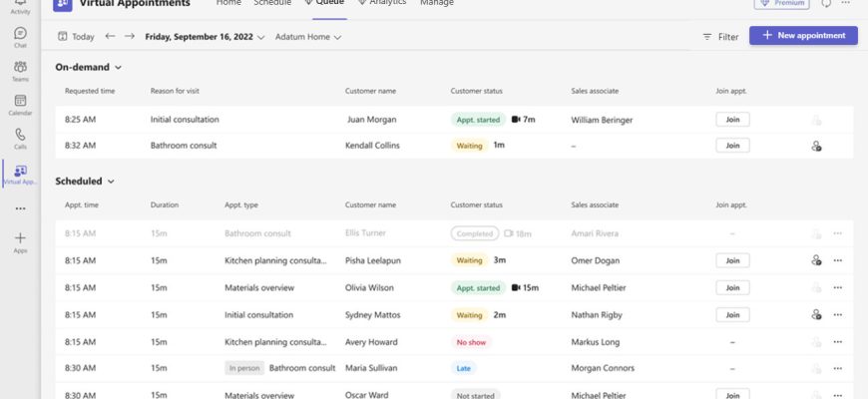This screenshot has height=399, width=868.
Task: Click Completed status for Ellis Turner
Action: point(475,233)
